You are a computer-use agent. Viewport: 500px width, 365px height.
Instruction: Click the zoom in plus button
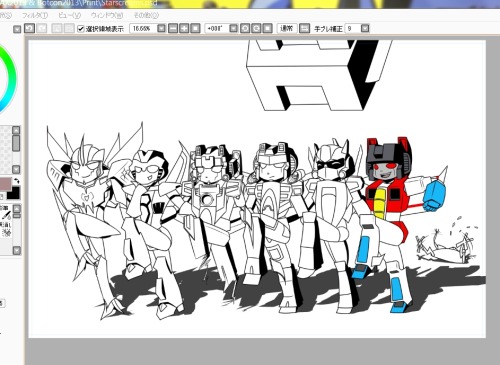[x=184, y=28]
